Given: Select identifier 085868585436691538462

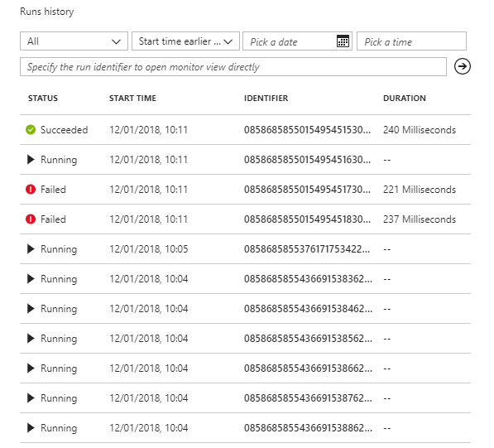Looking at the screenshot, I should pos(308,309).
